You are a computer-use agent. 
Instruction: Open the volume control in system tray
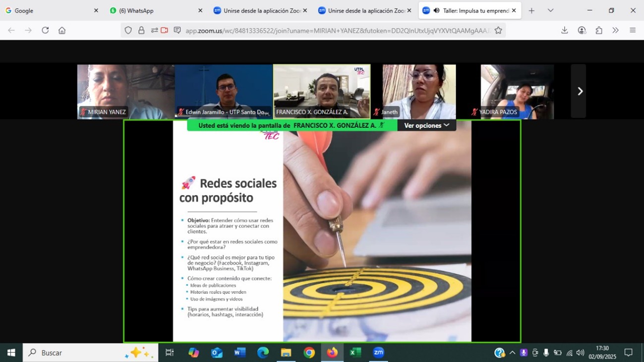pos(580,353)
